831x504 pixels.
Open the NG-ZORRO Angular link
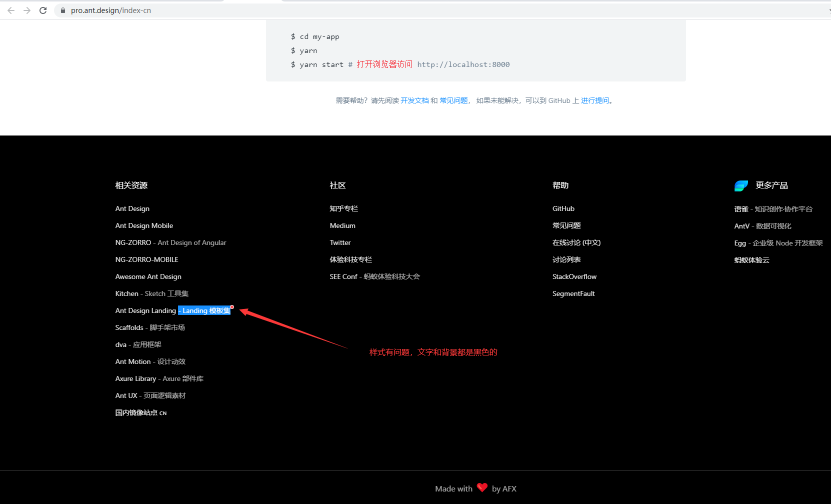(x=170, y=242)
